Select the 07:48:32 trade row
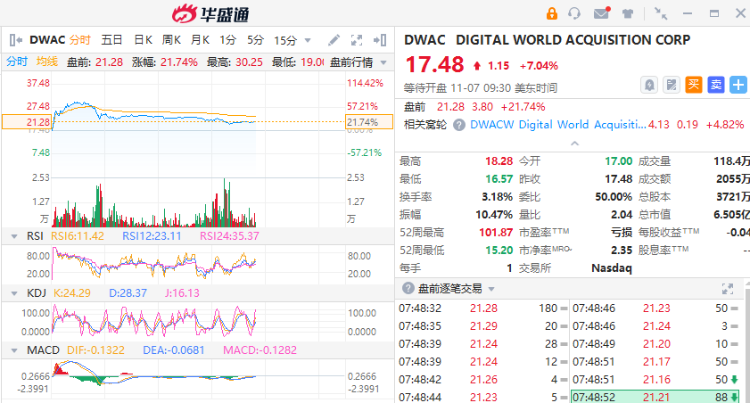This screenshot has height=403, width=750. coord(483,308)
